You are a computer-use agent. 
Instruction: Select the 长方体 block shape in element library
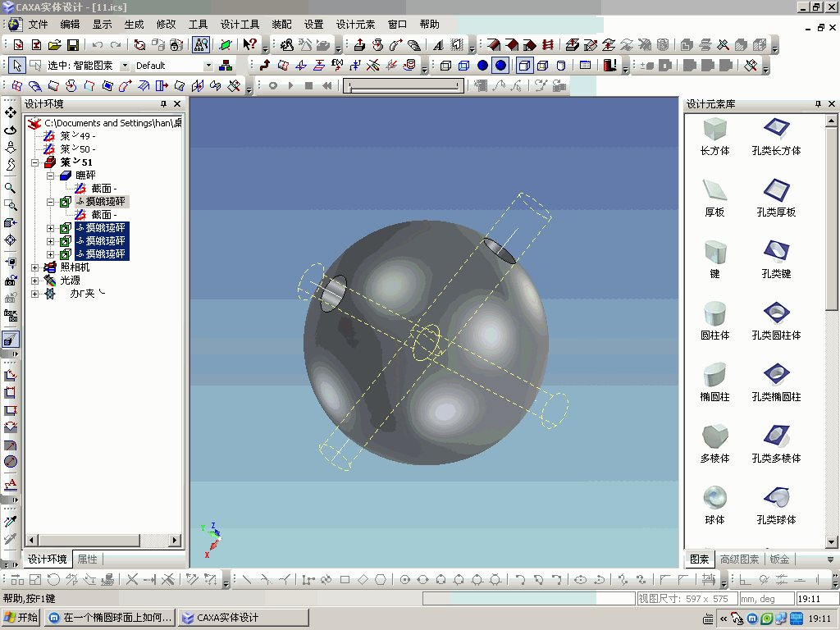pos(714,137)
